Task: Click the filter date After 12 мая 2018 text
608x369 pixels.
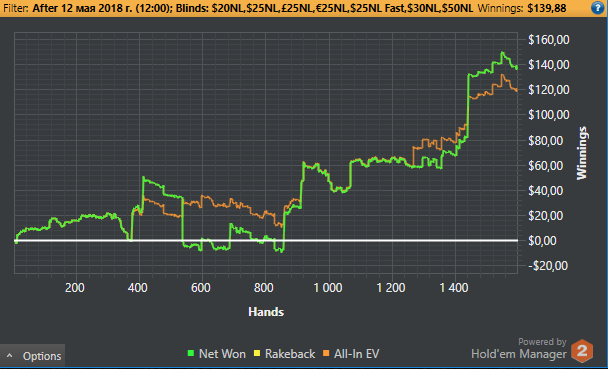Action: tap(102, 8)
